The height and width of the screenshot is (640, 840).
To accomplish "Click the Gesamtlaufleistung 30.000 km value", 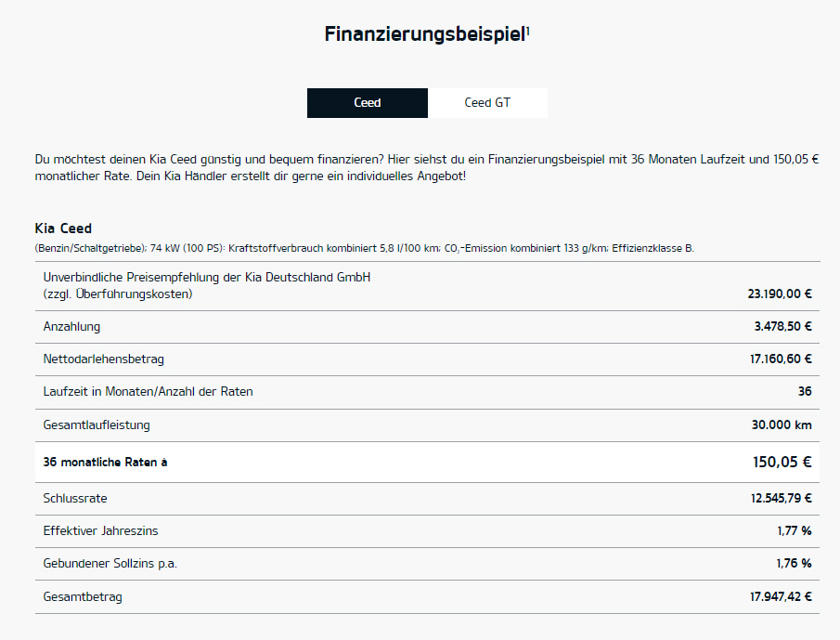I will (x=782, y=425).
